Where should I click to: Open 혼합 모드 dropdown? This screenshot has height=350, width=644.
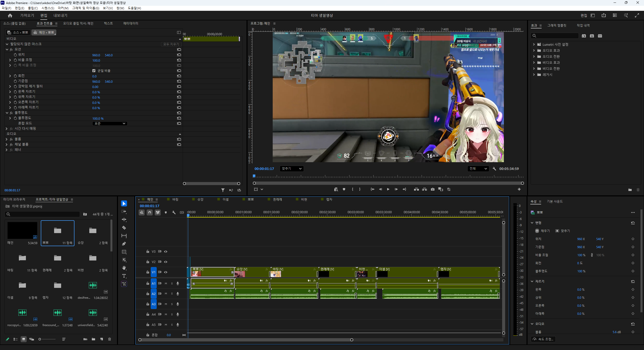click(x=110, y=123)
